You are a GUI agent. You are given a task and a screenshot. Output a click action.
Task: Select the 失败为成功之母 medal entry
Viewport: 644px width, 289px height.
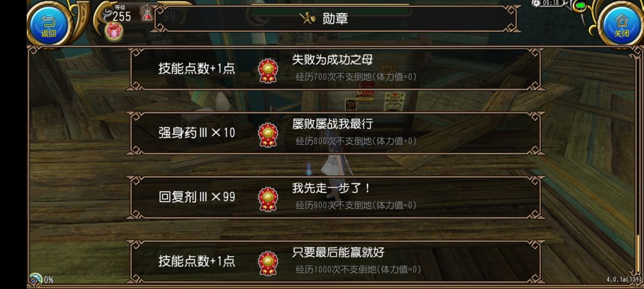click(335, 69)
